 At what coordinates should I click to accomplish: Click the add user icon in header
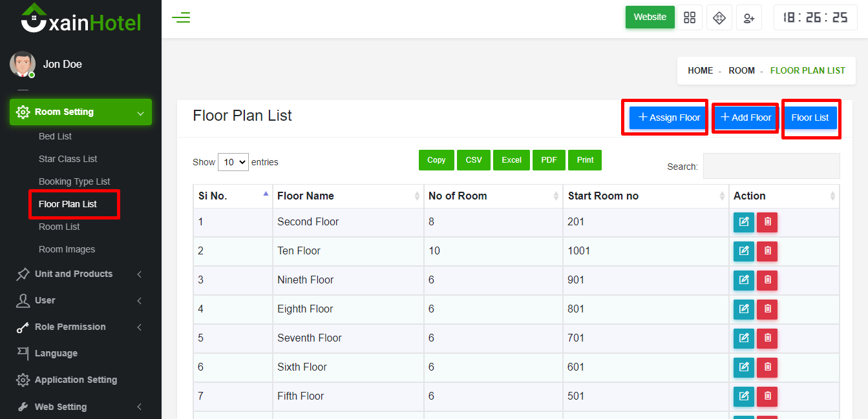pyautogui.click(x=749, y=18)
